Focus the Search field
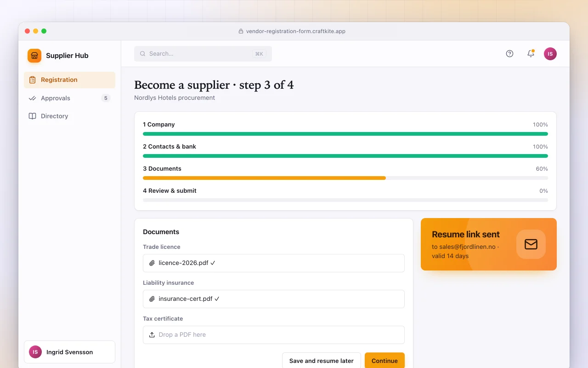This screenshot has height=368, width=588. [x=203, y=54]
